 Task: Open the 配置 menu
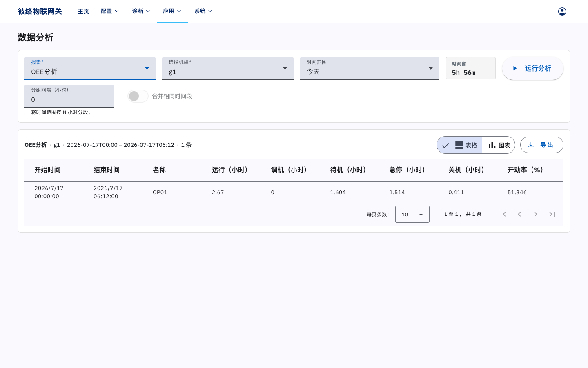coord(110,11)
